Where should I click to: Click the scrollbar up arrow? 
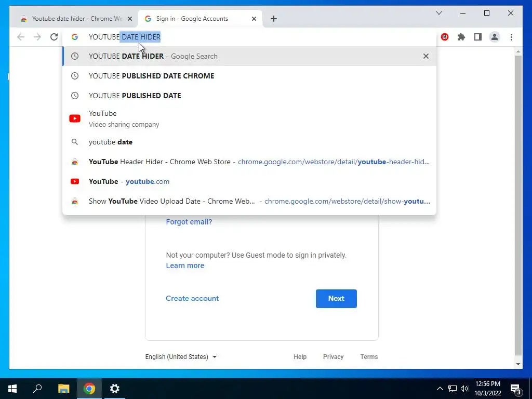518,51
